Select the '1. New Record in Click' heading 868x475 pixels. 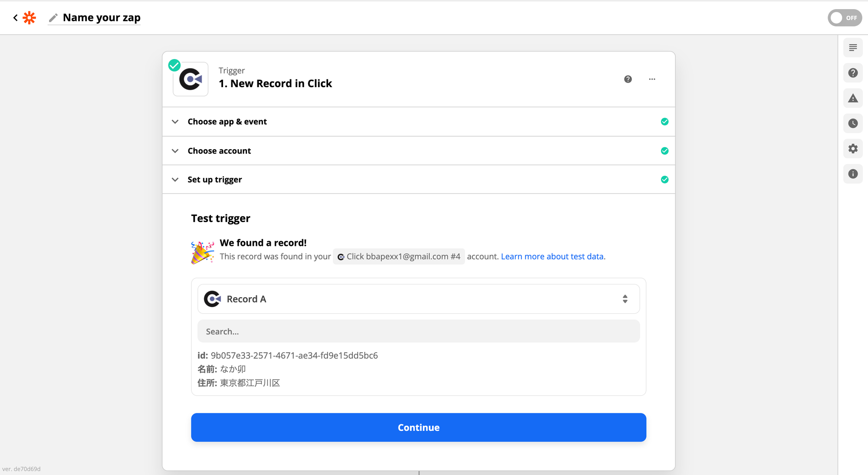275,83
